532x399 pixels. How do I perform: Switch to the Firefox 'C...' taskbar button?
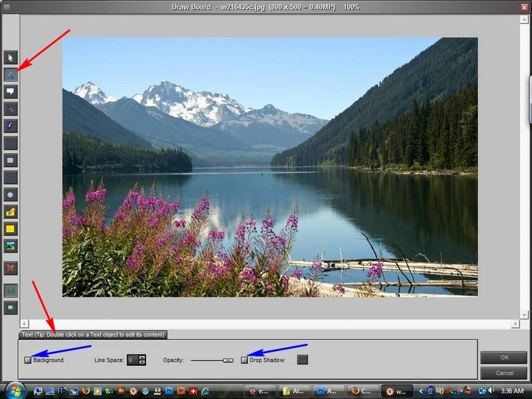pos(362,391)
